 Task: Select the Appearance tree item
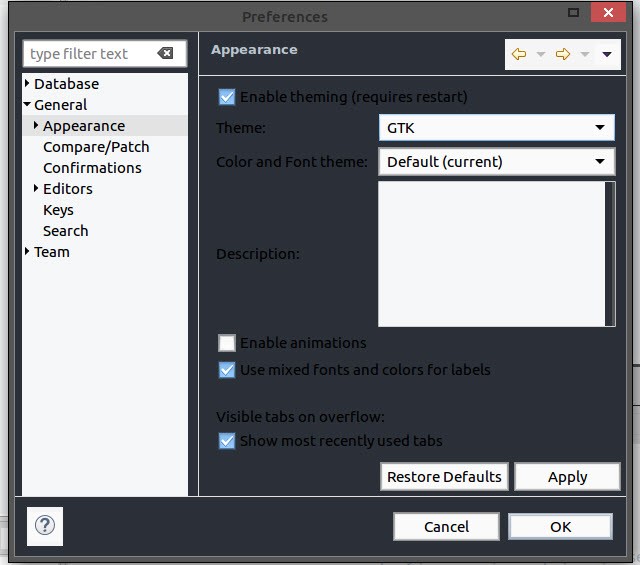[x=84, y=126]
